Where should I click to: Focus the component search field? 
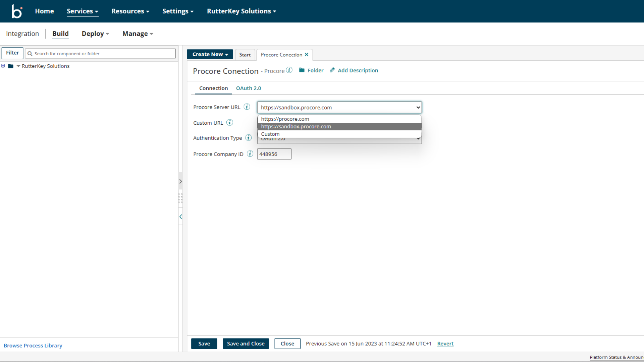(x=100, y=54)
